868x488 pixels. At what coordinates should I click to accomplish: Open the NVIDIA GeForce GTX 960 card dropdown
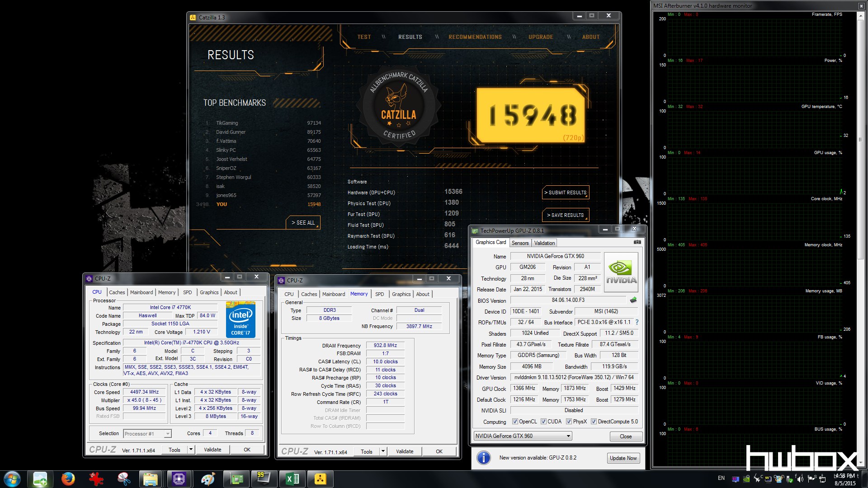click(x=523, y=436)
